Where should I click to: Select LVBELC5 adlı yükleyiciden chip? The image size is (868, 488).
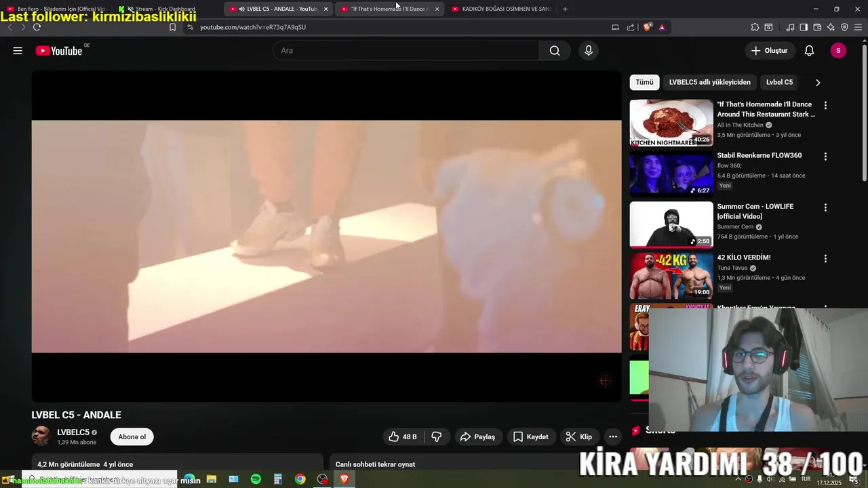pyautogui.click(x=709, y=82)
